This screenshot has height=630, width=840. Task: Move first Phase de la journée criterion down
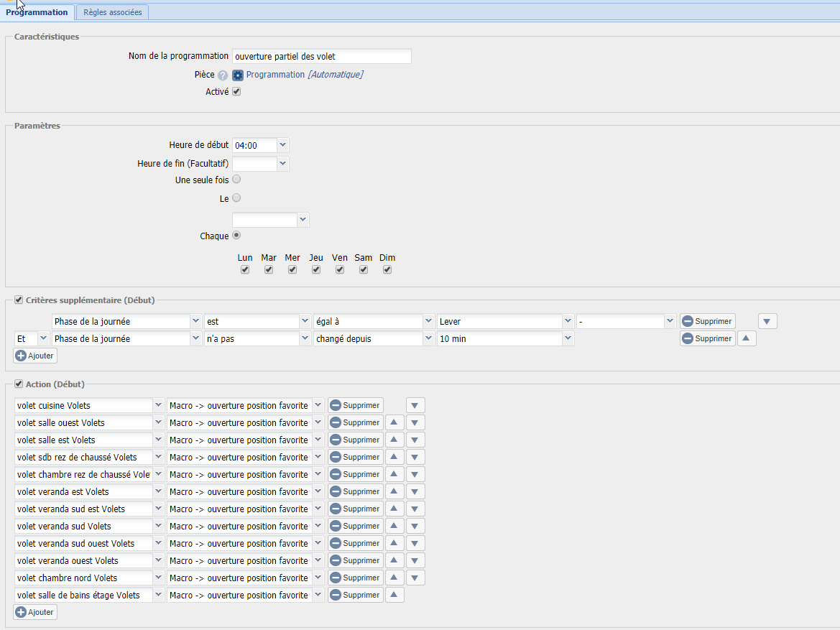tap(767, 321)
